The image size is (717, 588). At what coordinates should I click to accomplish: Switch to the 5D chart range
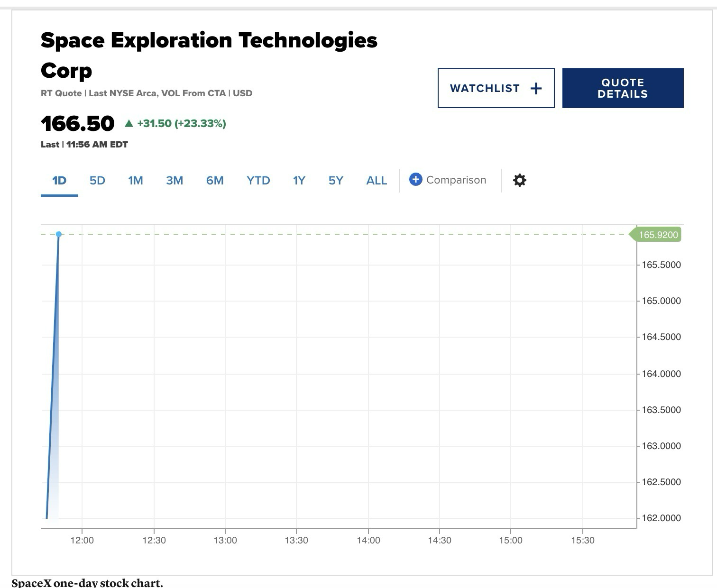tap(97, 181)
